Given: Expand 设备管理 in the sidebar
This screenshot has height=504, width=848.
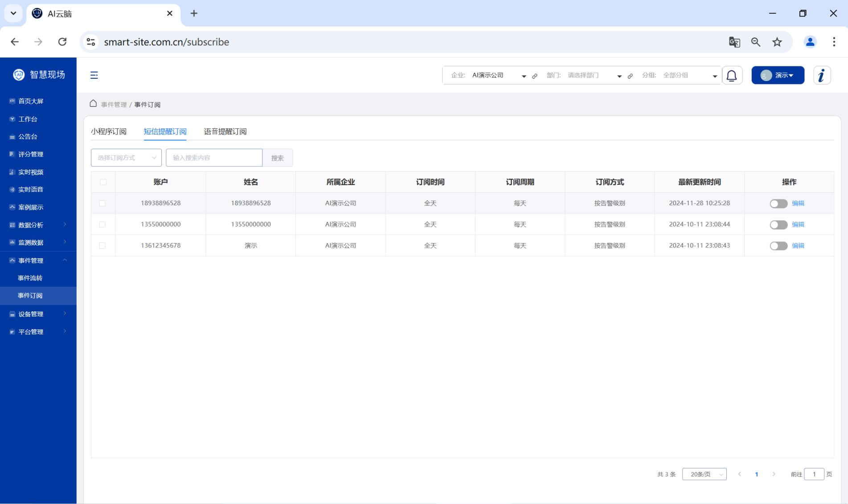Looking at the screenshot, I should click(38, 314).
